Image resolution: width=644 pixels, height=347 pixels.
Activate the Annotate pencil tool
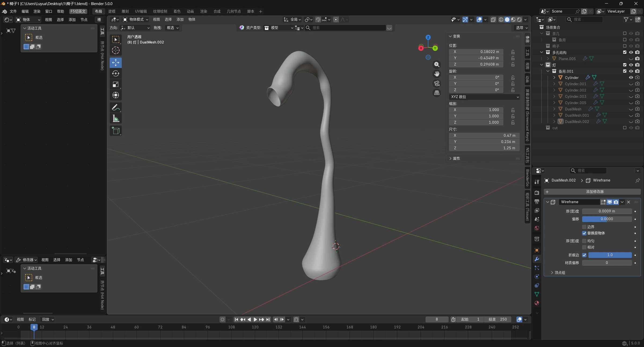[x=116, y=108]
